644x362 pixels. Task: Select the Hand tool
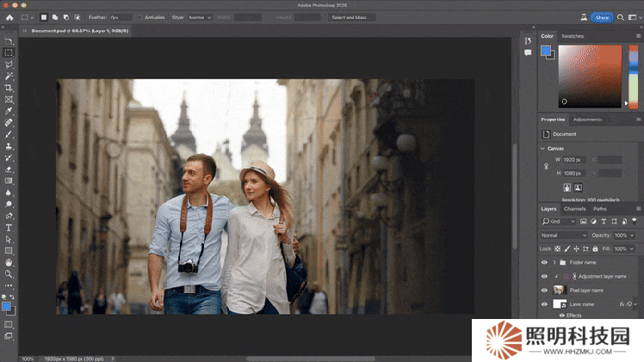[x=9, y=261]
